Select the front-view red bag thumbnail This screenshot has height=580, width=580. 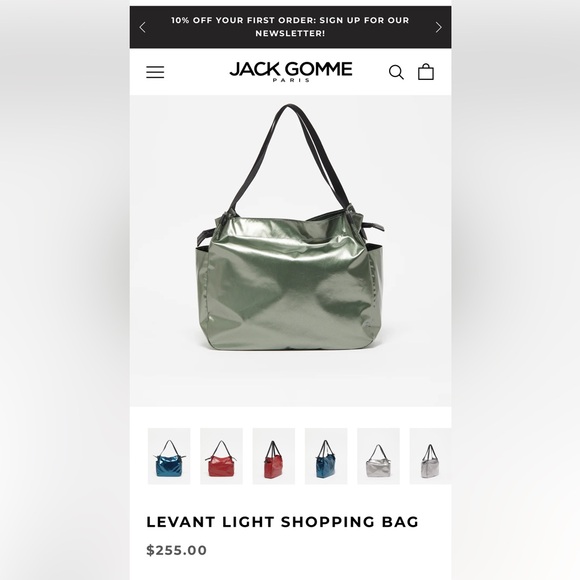(x=221, y=456)
